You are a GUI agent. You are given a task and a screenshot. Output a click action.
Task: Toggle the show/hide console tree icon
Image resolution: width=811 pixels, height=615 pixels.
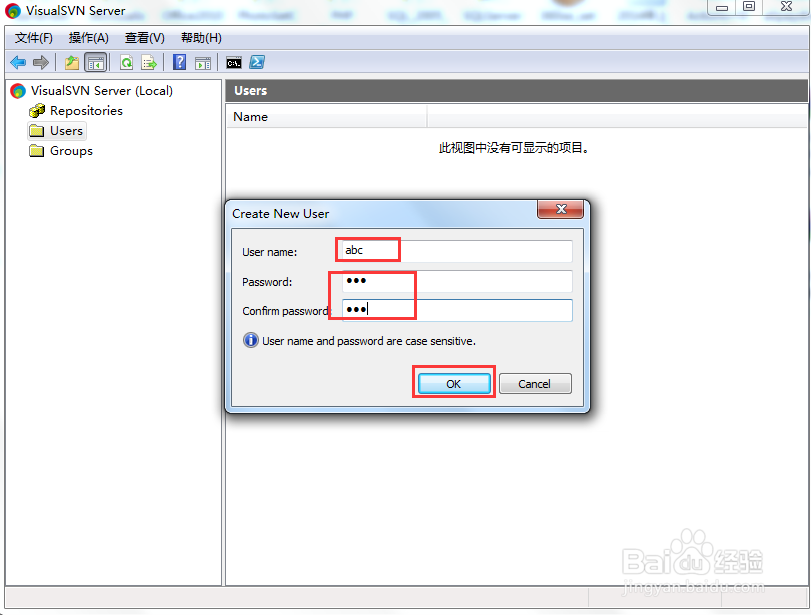(96, 63)
